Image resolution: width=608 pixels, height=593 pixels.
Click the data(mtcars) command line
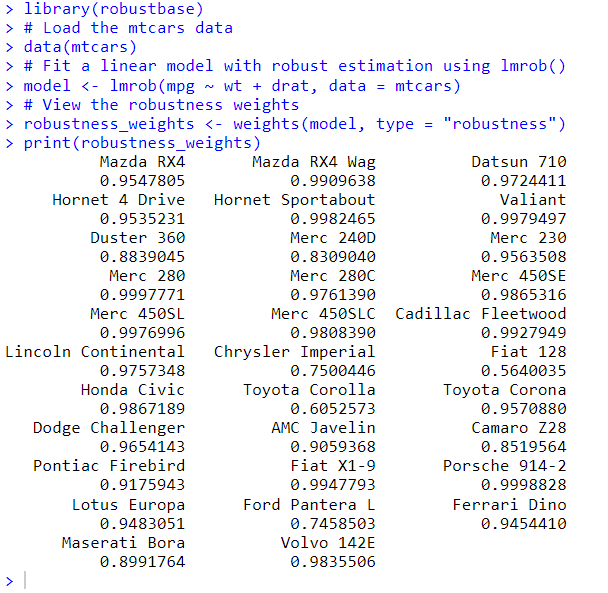coord(80,47)
